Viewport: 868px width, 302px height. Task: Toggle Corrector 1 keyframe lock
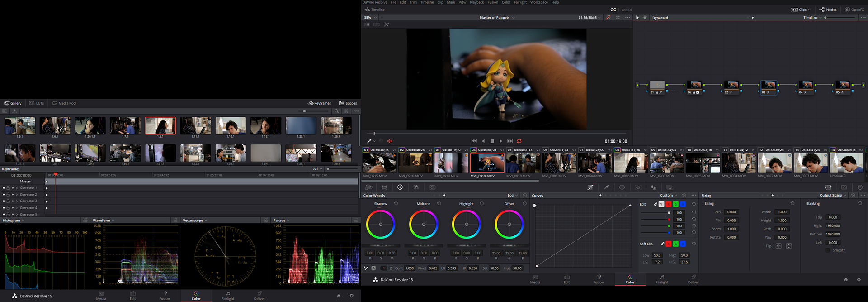[8, 188]
